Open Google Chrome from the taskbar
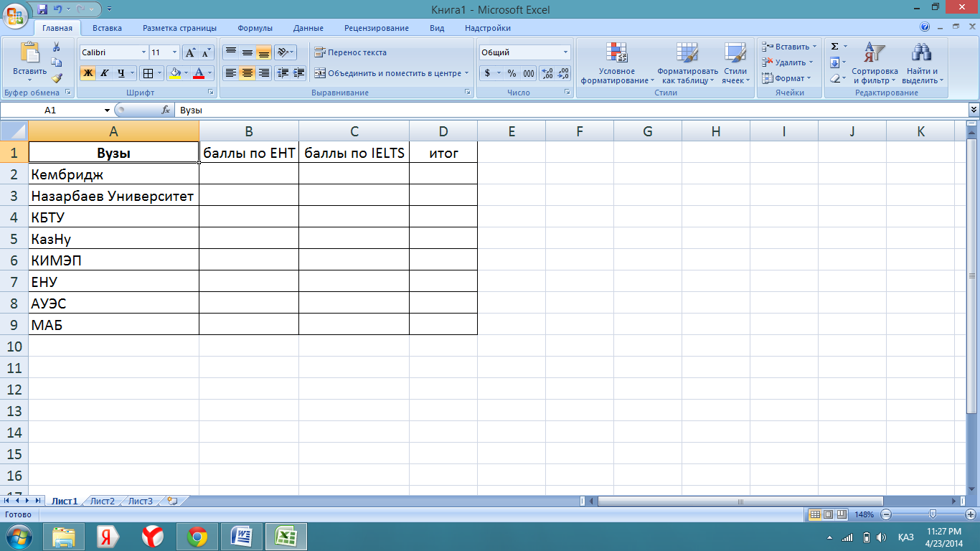The height and width of the screenshot is (551, 980). [197, 536]
